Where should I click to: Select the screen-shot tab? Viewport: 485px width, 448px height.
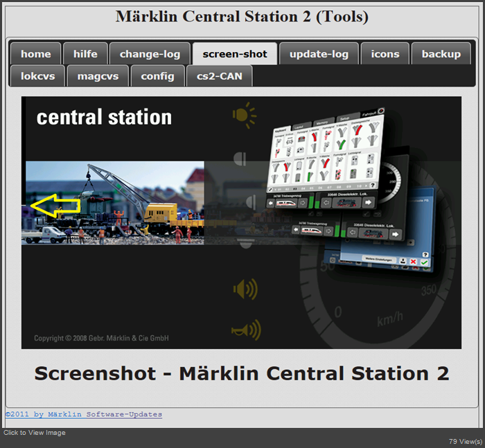(x=235, y=54)
